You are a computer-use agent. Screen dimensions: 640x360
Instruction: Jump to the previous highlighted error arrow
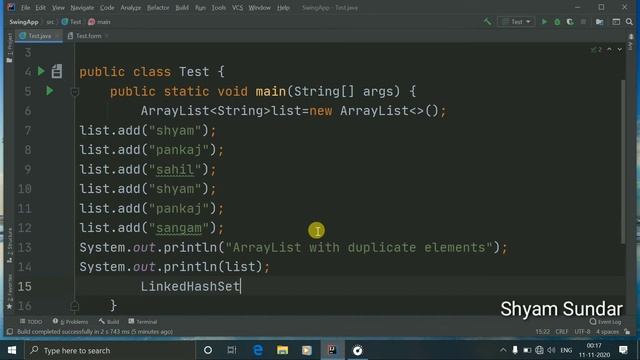[609, 49]
